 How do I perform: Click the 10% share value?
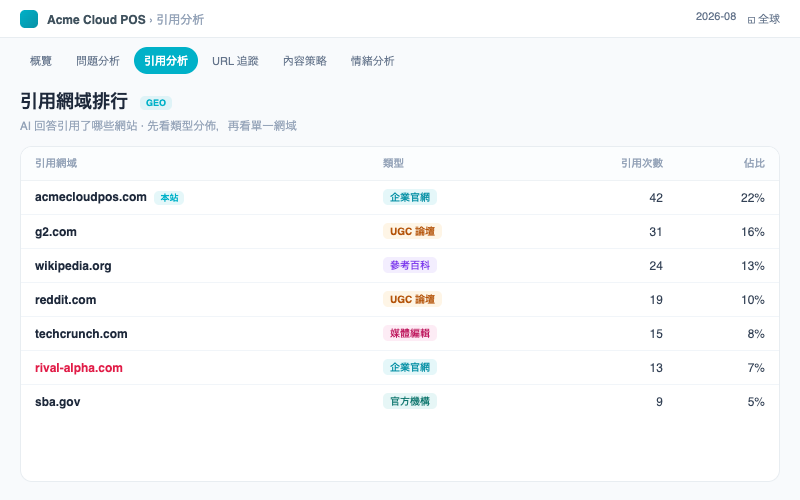(x=753, y=300)
